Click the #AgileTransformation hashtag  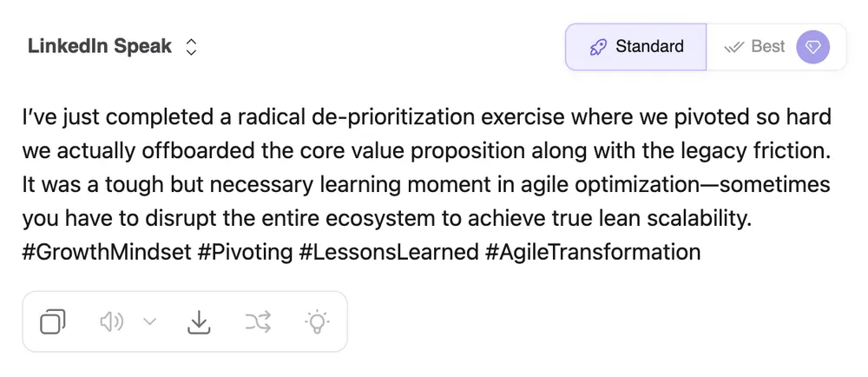(x=592, y=252)
